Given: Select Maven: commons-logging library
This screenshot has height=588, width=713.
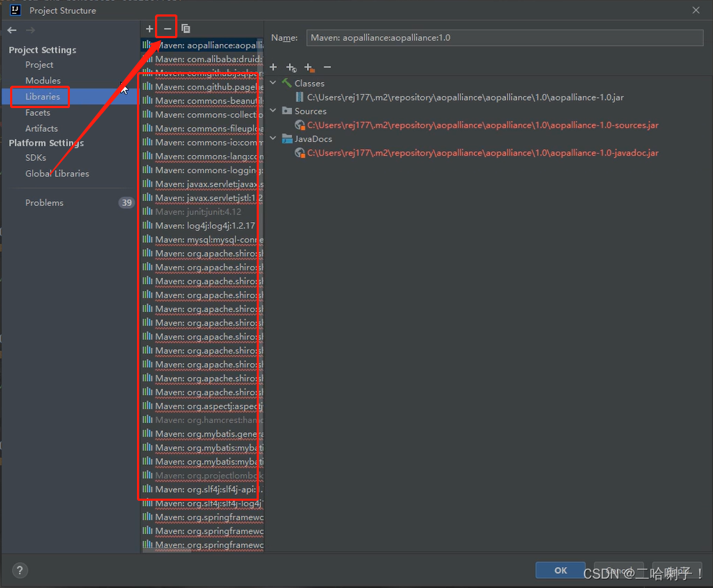Looking at the screenshot, I should click(203, 170).
